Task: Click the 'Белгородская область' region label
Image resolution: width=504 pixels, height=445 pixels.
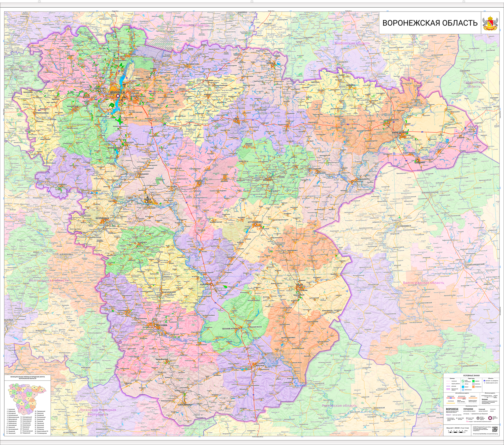Action: click(49, 280)
